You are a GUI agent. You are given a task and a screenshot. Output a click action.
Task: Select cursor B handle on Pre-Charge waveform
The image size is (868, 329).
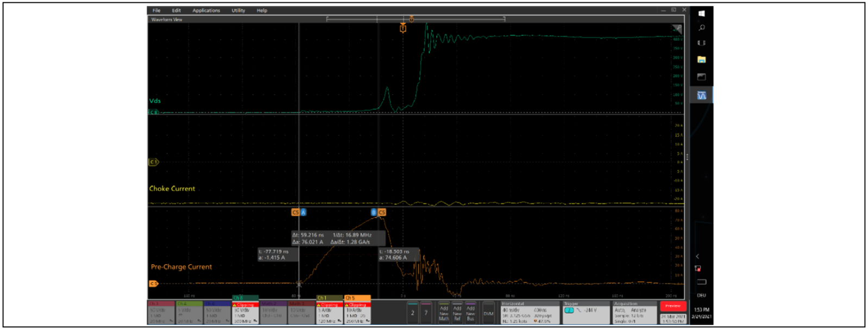click(x=374, y=212)
